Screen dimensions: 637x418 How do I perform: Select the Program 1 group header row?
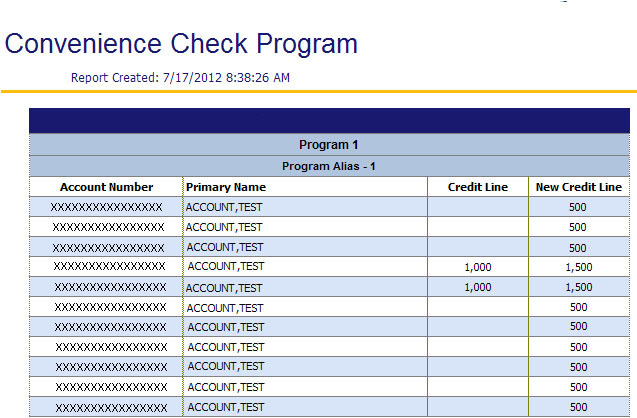click(x=329, y=145)
